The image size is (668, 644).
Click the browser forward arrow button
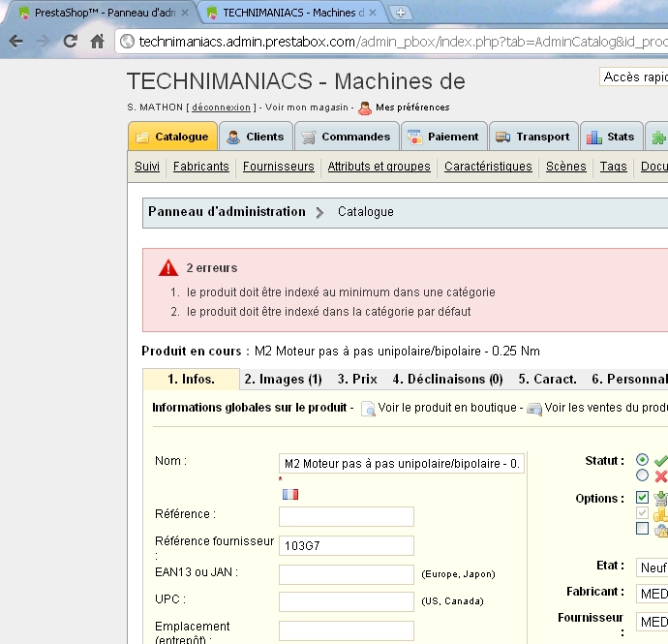43,42
